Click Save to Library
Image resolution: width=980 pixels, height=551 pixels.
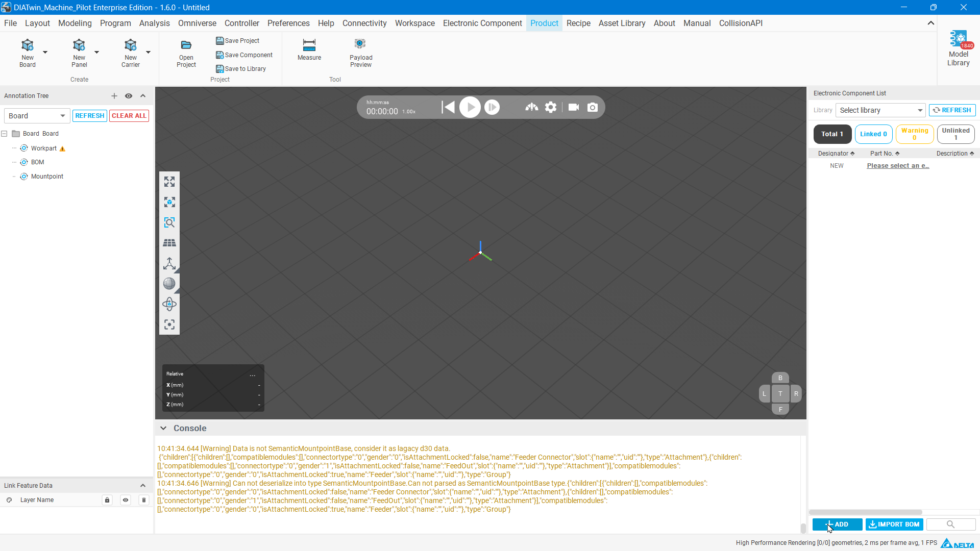pyautogui.click(x=240, y=69)
